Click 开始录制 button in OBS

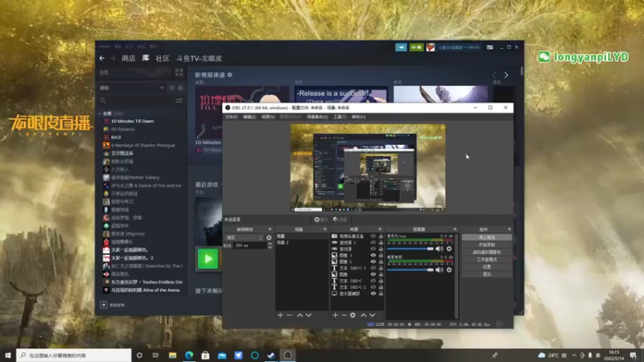click(487, 245)
